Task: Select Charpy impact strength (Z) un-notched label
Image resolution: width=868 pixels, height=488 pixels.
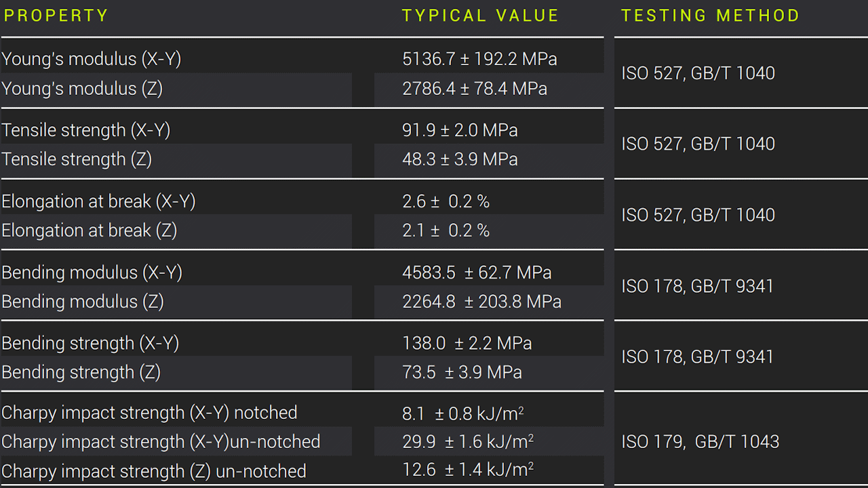Action: pyautogui.click(x=154, y=471)
